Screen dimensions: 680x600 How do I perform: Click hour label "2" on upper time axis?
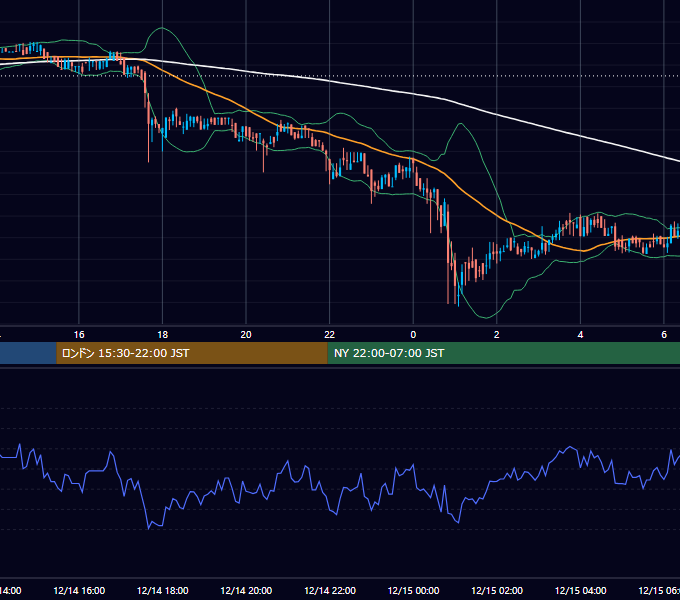pos(497,335)
